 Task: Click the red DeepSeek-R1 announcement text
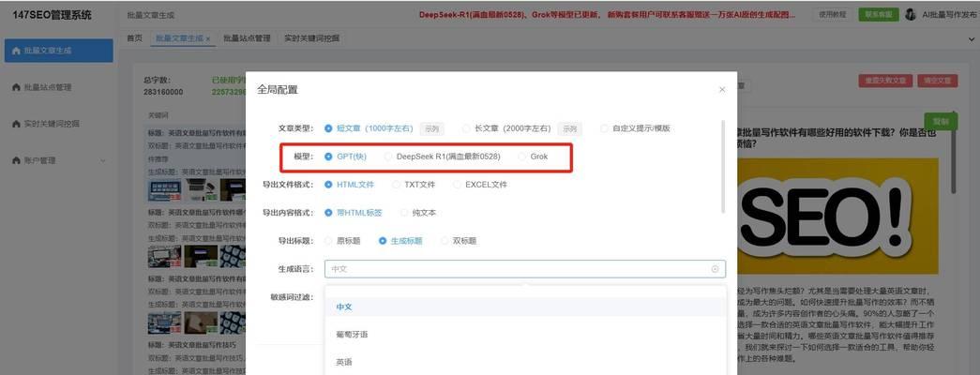pos(608,14)
